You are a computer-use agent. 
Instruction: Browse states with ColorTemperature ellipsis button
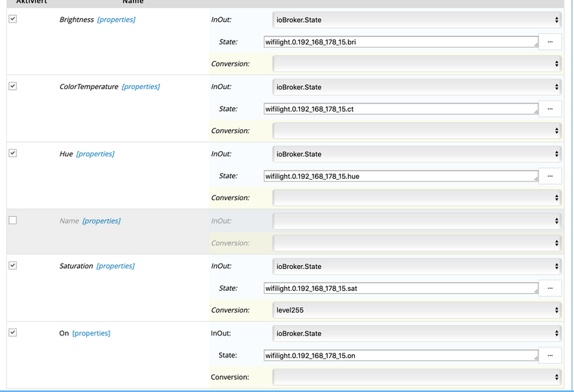pos(550,109)
